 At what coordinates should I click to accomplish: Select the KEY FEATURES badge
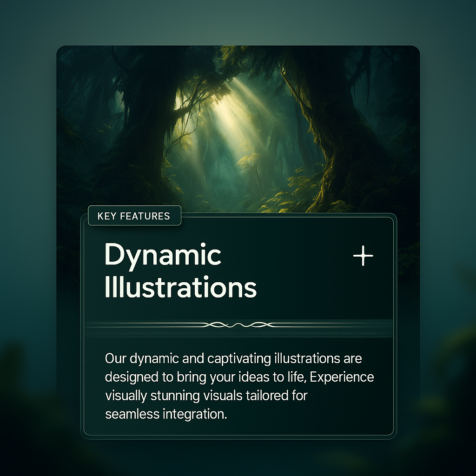point(134,216)
